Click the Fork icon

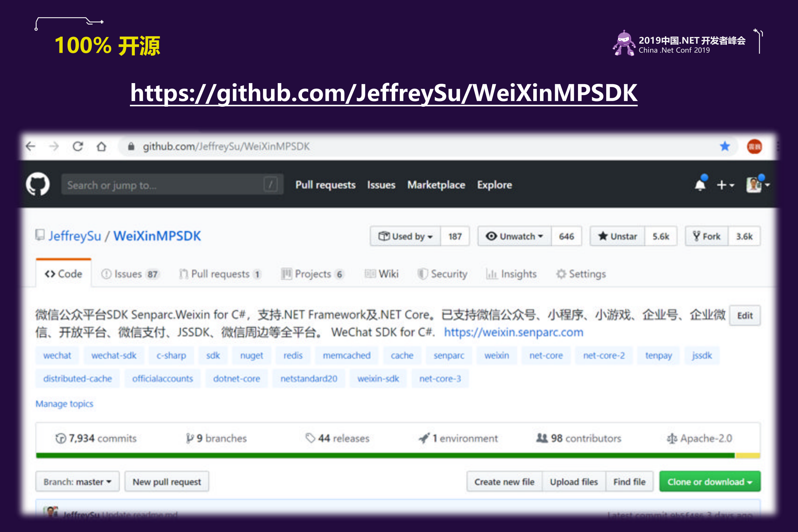pos(696,236)
